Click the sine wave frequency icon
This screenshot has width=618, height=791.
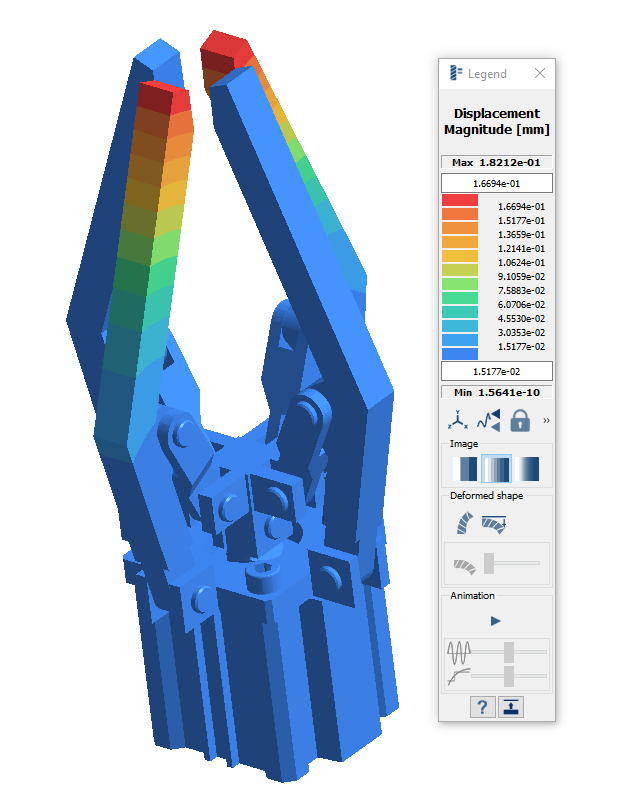click(x=459, y=652)
